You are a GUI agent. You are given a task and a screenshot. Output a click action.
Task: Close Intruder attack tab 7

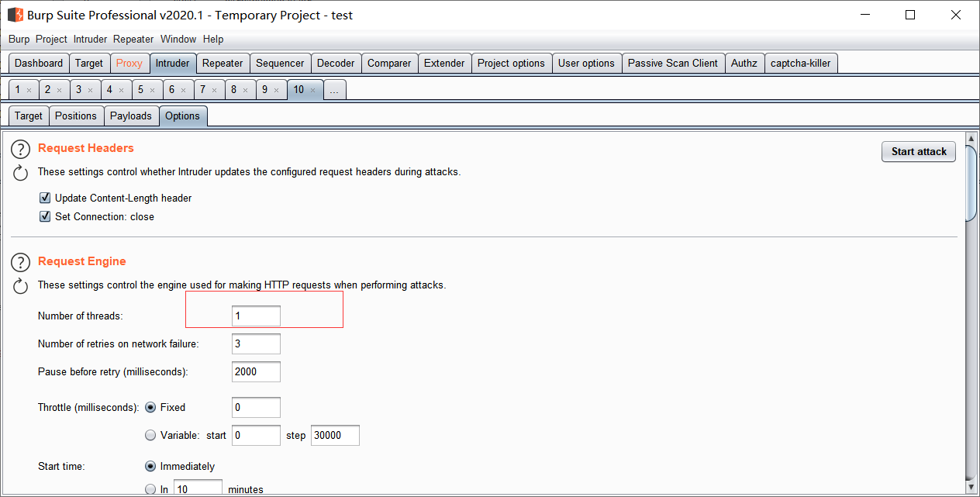point(214,91)
